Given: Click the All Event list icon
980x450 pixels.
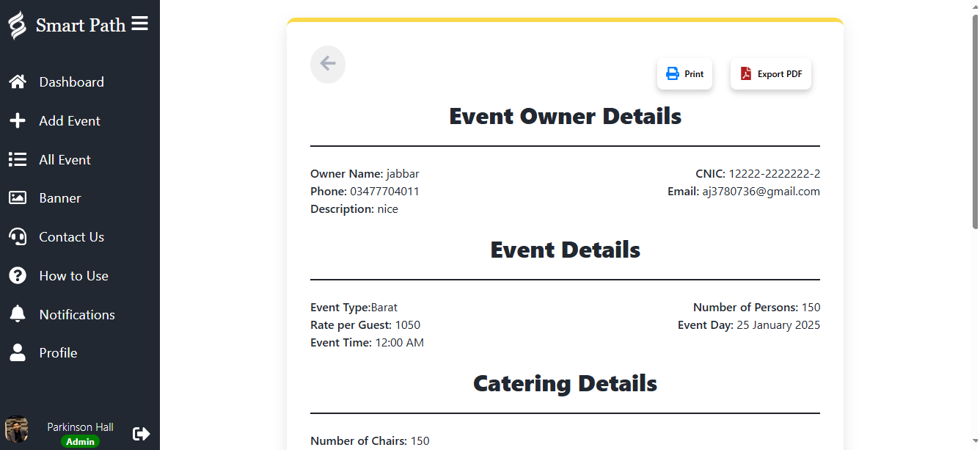Looking at the screenshot, I should click(18, 159).
